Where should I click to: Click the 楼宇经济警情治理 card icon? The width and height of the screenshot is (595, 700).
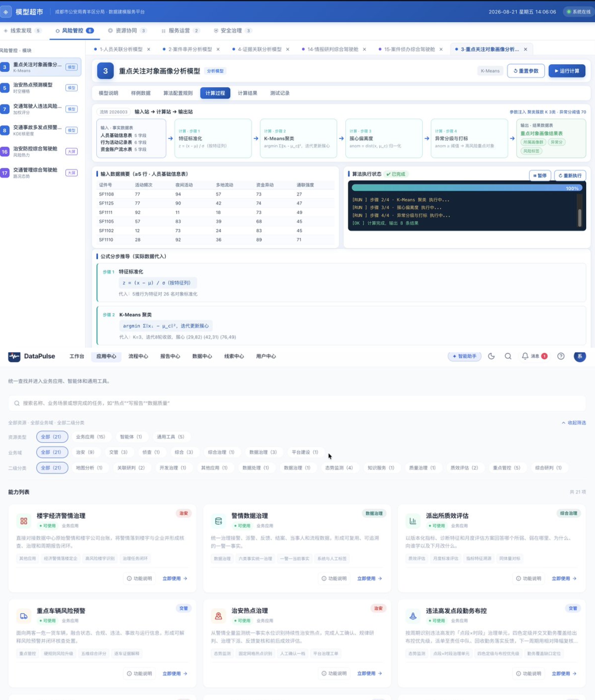tap(24, 520)
